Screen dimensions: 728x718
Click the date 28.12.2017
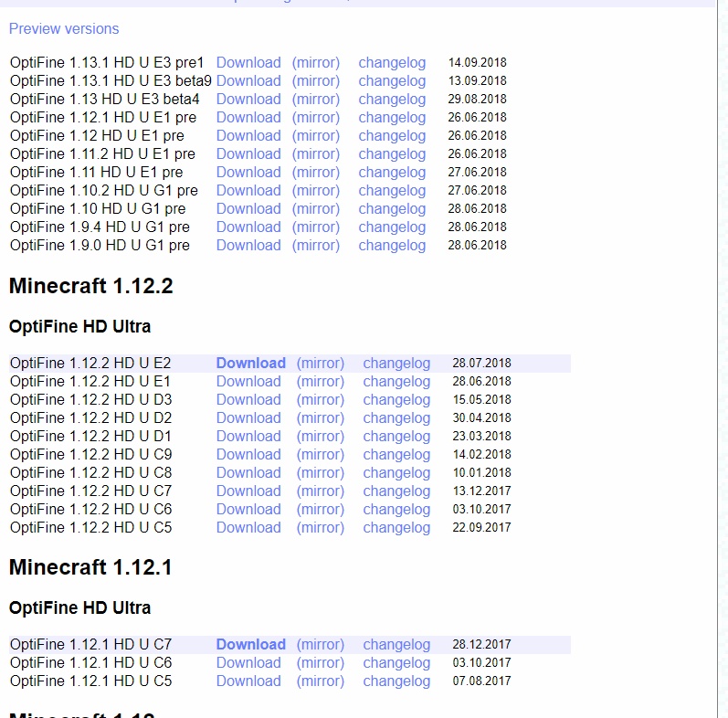click(482, 645)
